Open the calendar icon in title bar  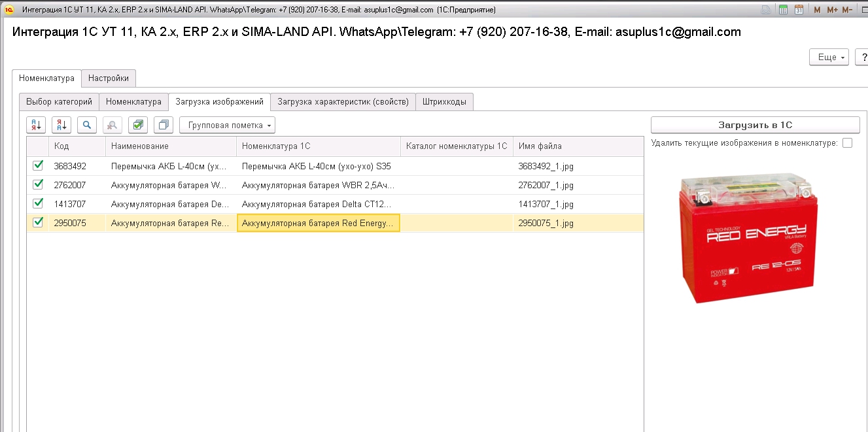(799, 10)
